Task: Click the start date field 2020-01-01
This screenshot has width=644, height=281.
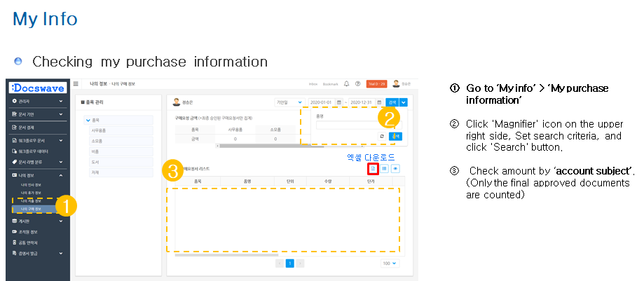Action: coord(322,102)
